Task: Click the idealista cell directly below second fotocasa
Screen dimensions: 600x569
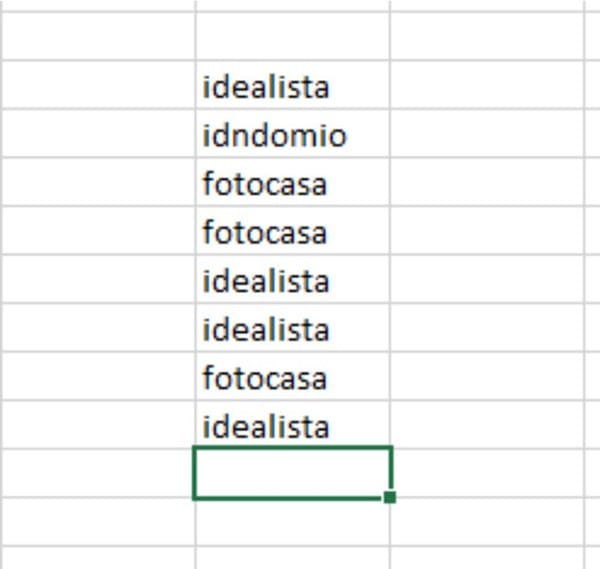Action: pyautogui.click(x=292, y=281)
